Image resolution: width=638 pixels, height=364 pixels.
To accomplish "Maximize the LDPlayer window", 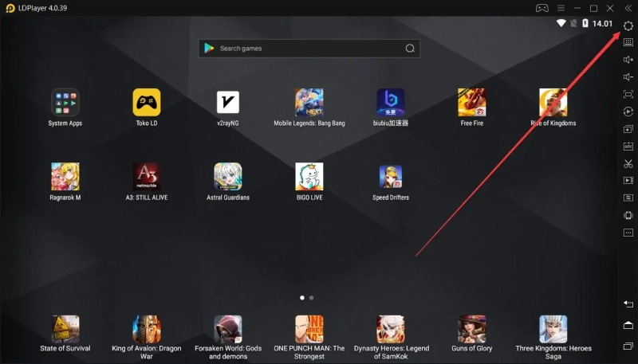I will (593, 8).
